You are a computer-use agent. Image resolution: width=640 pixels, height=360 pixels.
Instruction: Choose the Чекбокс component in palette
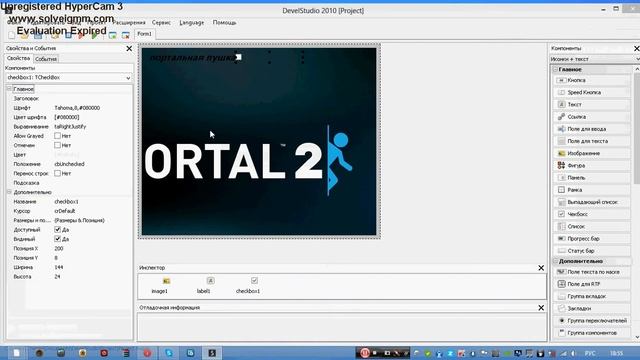click(x=591, y=214)
